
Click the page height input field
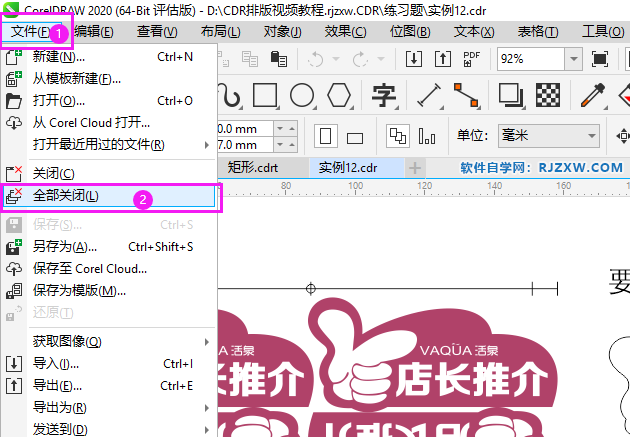point(238,145)
